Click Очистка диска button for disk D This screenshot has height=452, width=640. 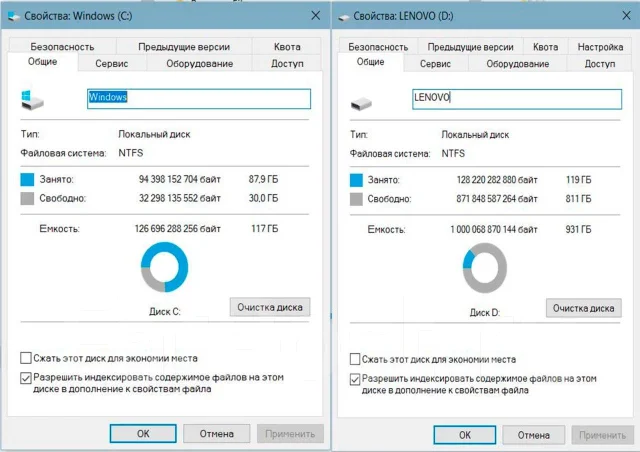584,308
